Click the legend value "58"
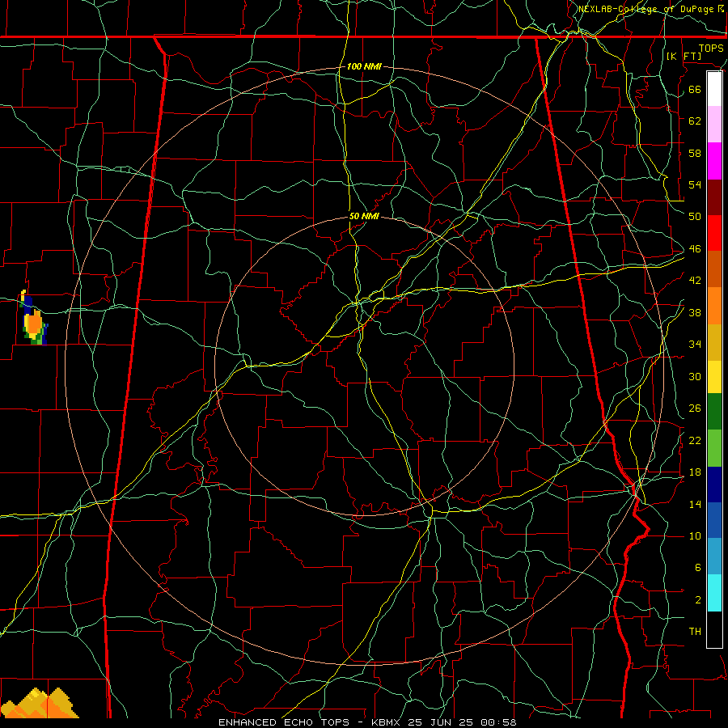This screenshot has height=728, width=728. (695, 153)
